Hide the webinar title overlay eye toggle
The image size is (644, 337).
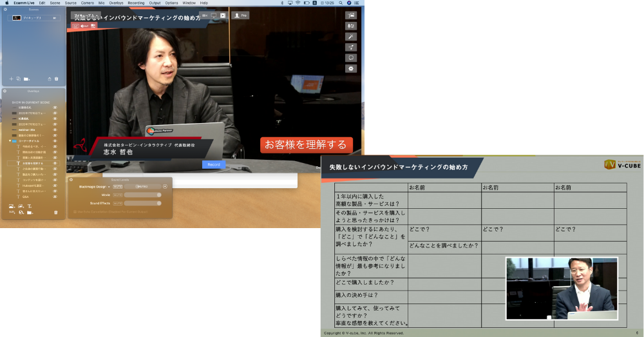pos(55,131)
